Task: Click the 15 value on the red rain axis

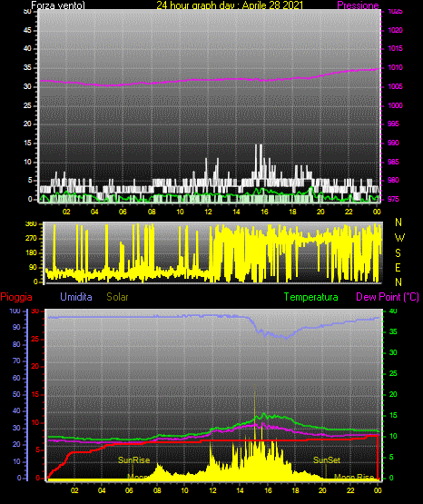Action: tap(35, 394)
